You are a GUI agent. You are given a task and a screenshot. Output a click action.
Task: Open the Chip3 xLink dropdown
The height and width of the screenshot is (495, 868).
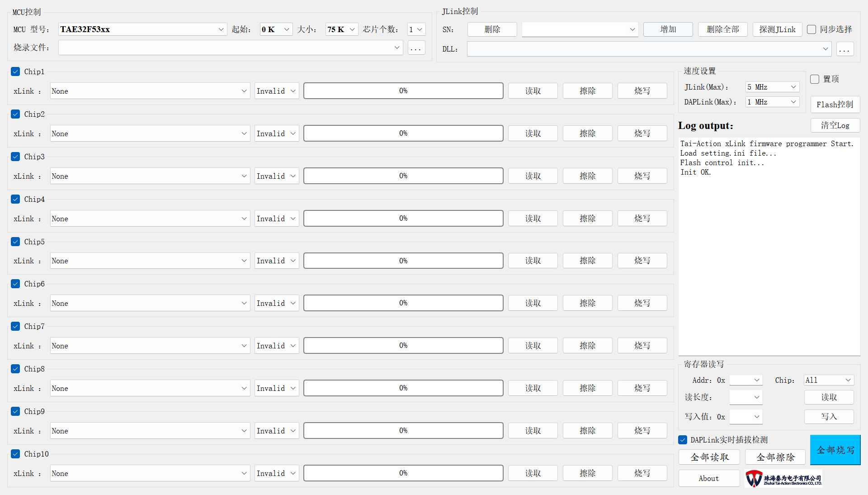[150, 176]
